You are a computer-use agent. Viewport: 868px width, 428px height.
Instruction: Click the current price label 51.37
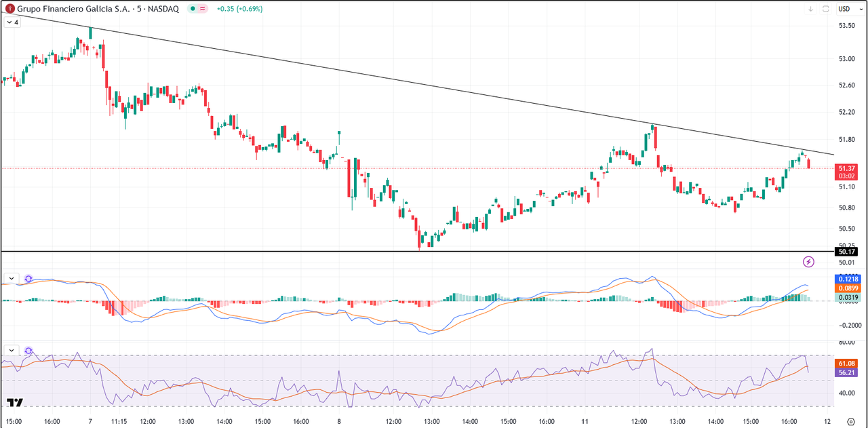coord(848,168)
